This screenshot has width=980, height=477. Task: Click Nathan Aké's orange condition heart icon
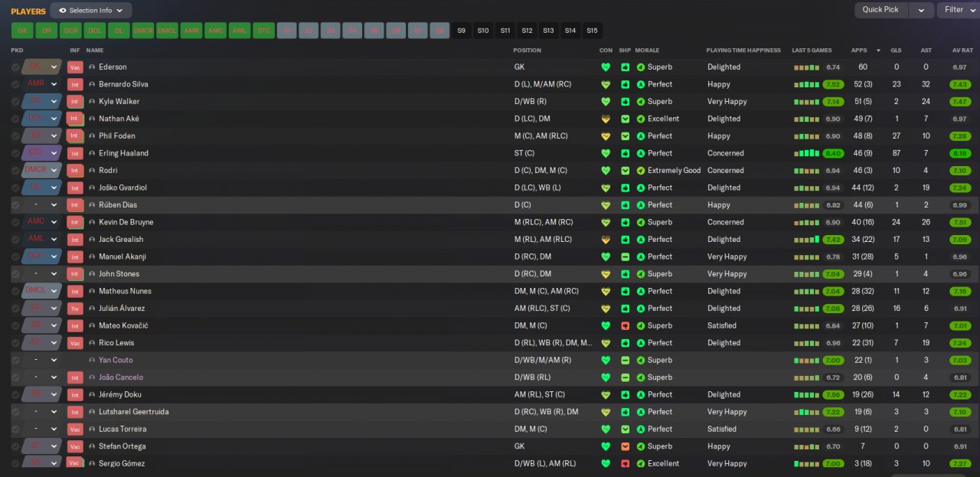click(606, 119)
